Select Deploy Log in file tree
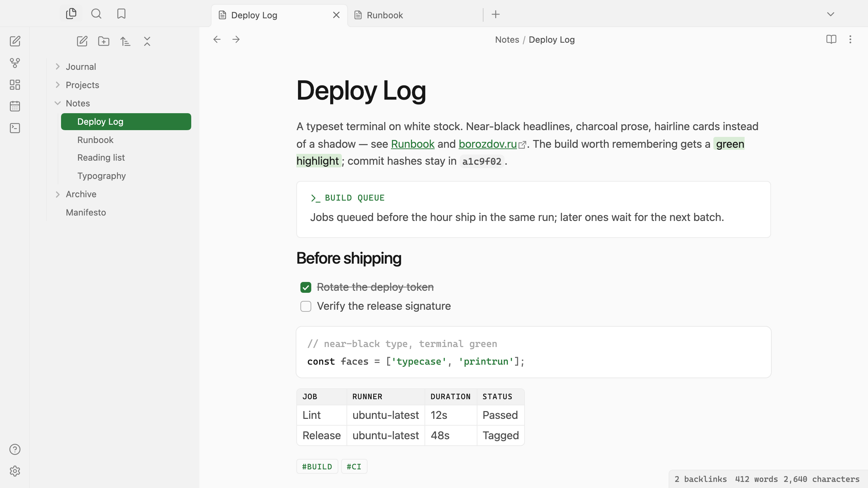The height and width of the screenshot is (488, 868). [126, 122]
